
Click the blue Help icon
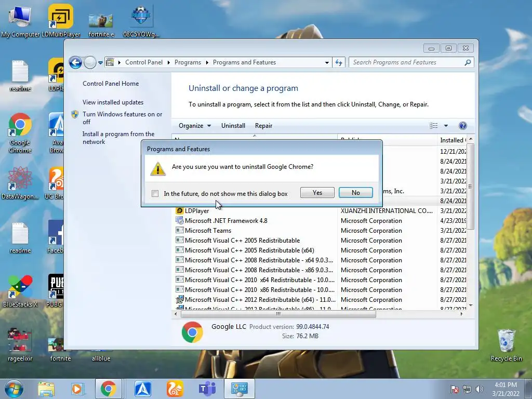(x=463, y=126)
